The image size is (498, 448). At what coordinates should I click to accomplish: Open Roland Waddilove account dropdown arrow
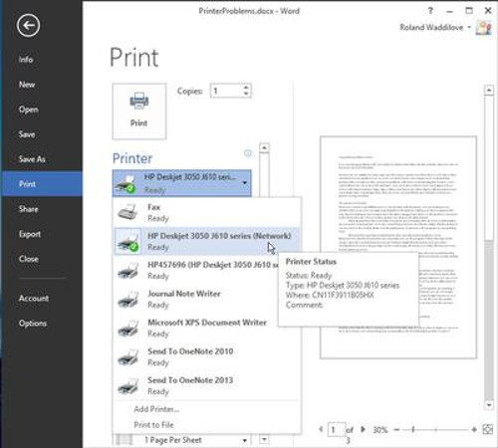[469, 27]
